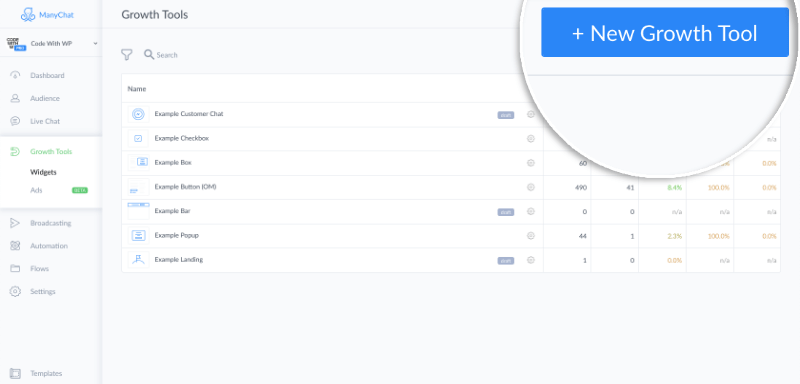Screen dimensions: 800x384
Task: Open Widgets submenu item
Action: (x=43, y=172)
